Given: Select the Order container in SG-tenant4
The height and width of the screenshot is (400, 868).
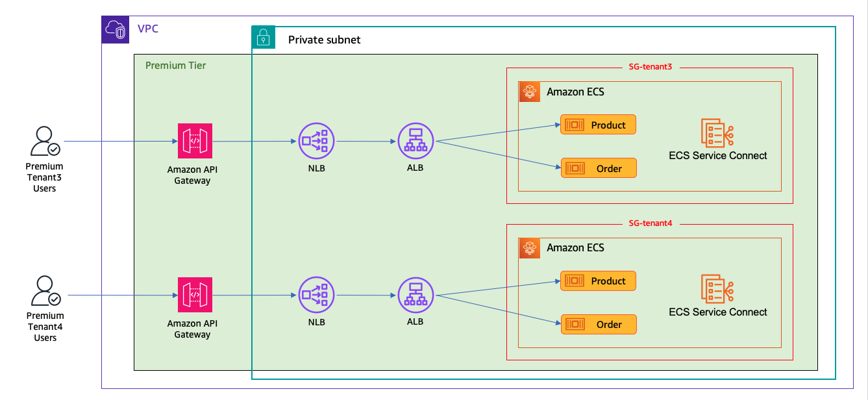Looking at the screenshot, I should click(599, 324).
